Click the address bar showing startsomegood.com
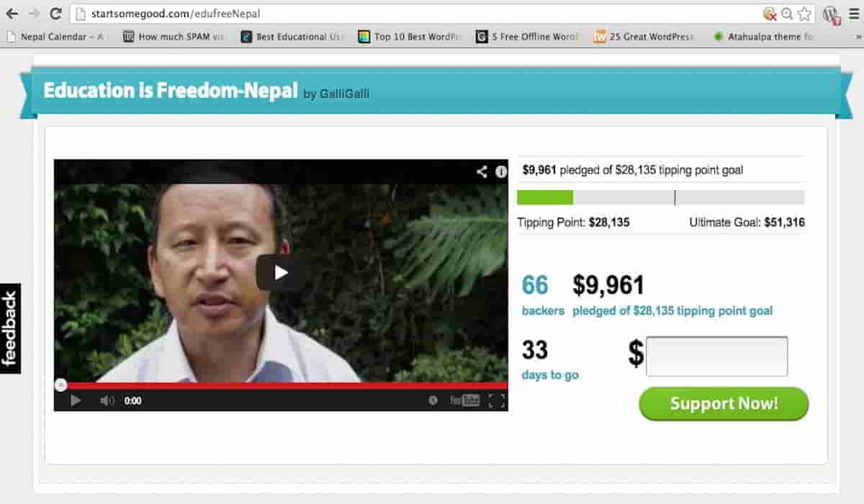864x504 pixels. pos(418,14)
